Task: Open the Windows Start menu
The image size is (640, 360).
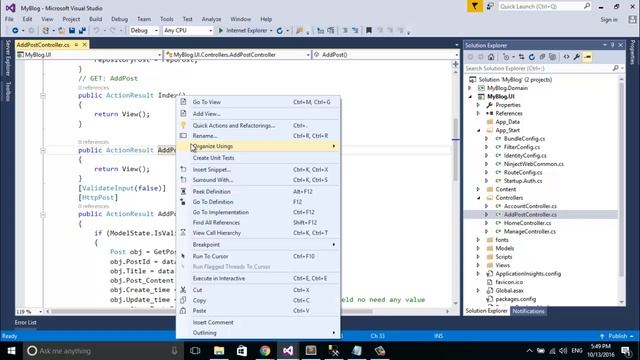Action: point(11,351)
